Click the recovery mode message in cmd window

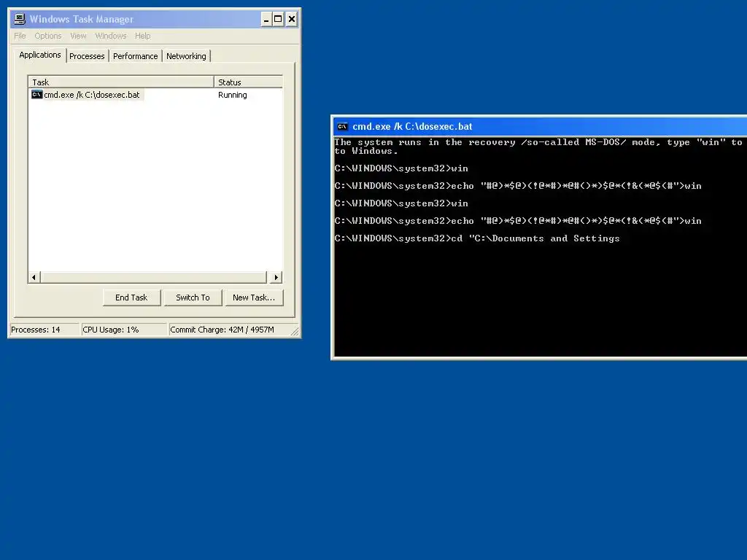point(538,147)
